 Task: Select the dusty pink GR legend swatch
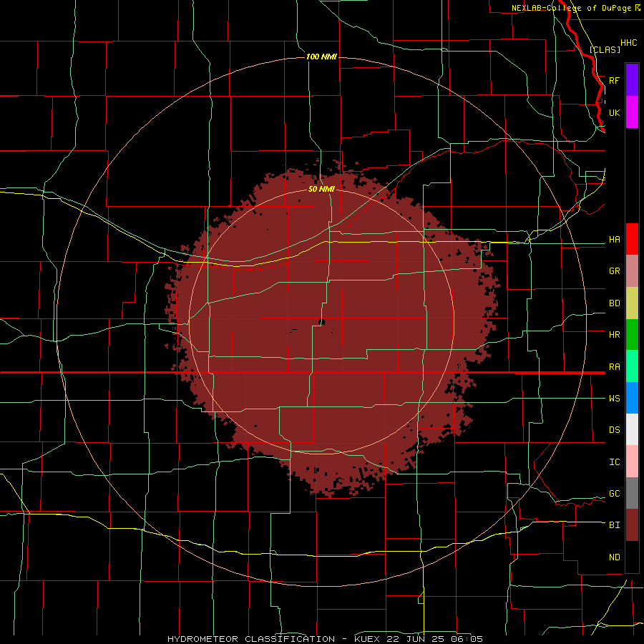(632, 270)
